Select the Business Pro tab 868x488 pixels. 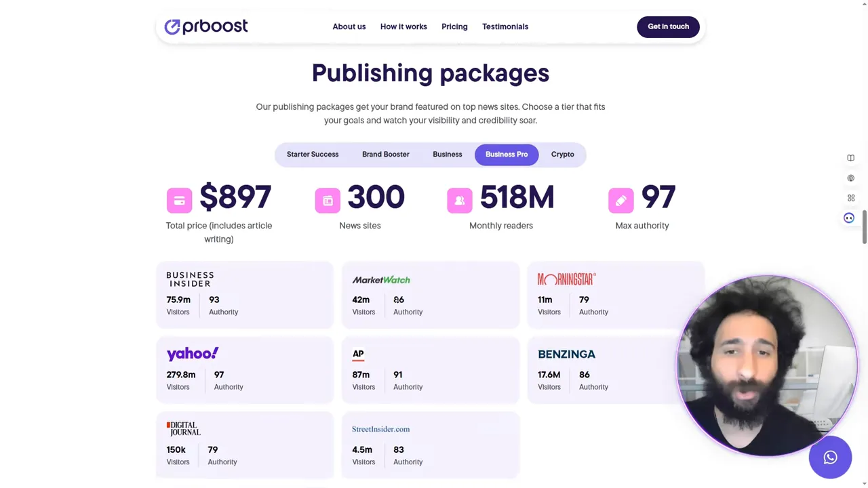[x=507, y=155]
